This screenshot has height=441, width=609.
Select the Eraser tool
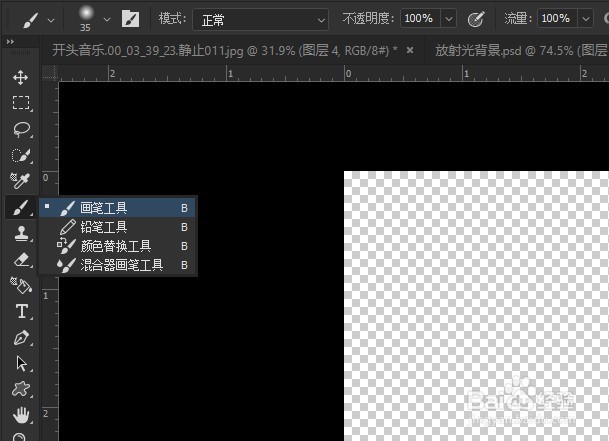click(x=22, y=260)
